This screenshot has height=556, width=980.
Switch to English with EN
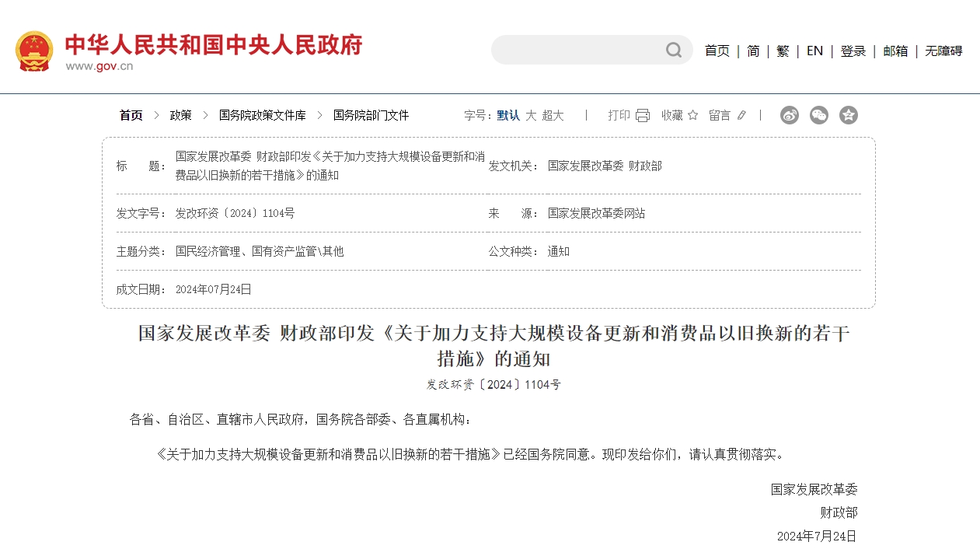tap(814, 51)
